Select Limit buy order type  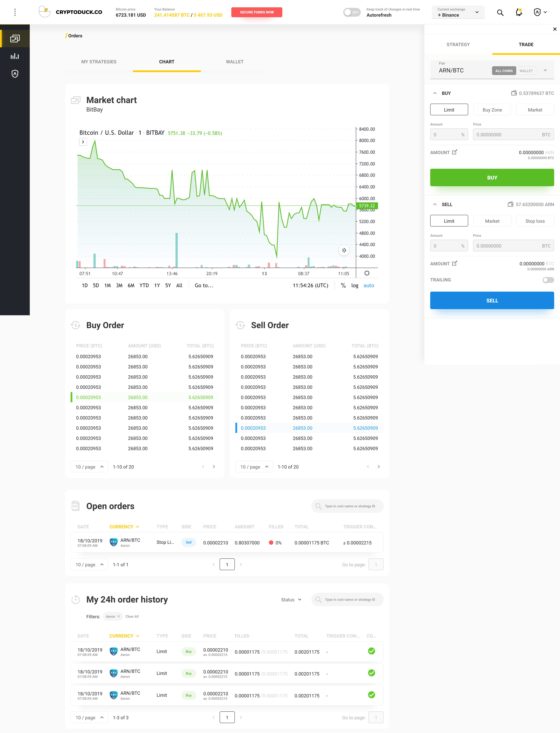(x=449, y=110)
